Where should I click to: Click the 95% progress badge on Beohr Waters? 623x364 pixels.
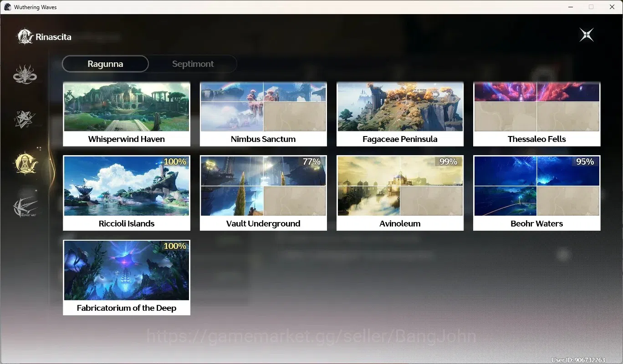(585, 162)
